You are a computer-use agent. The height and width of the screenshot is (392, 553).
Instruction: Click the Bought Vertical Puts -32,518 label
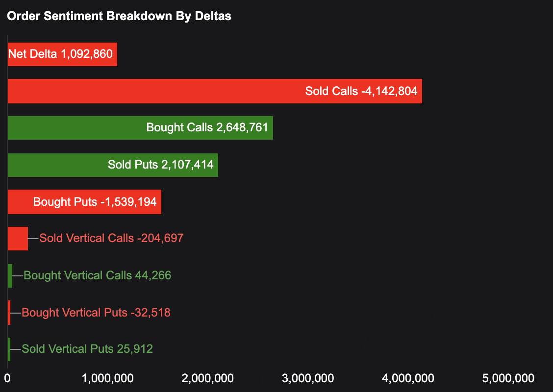point(96,313)
